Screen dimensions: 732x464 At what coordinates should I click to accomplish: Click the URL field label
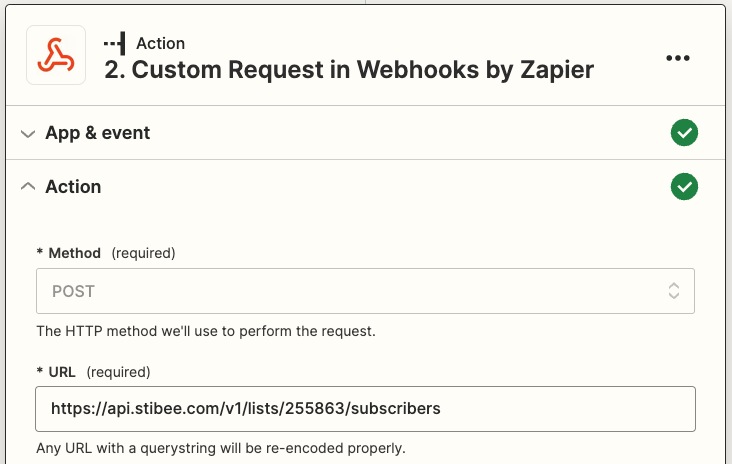60,372
